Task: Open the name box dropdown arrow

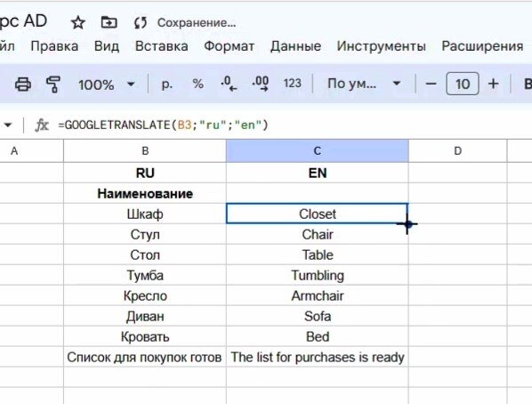Action: tap(8, 125)
